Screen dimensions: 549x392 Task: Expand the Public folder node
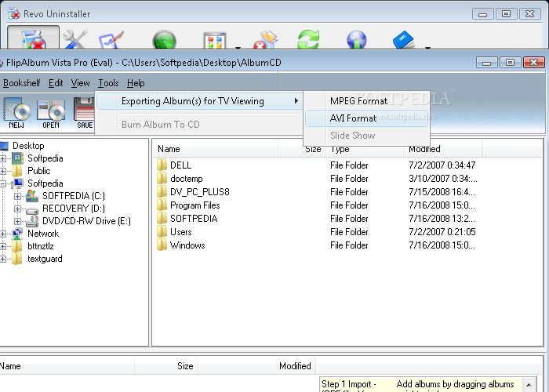[x=2, y=171]
